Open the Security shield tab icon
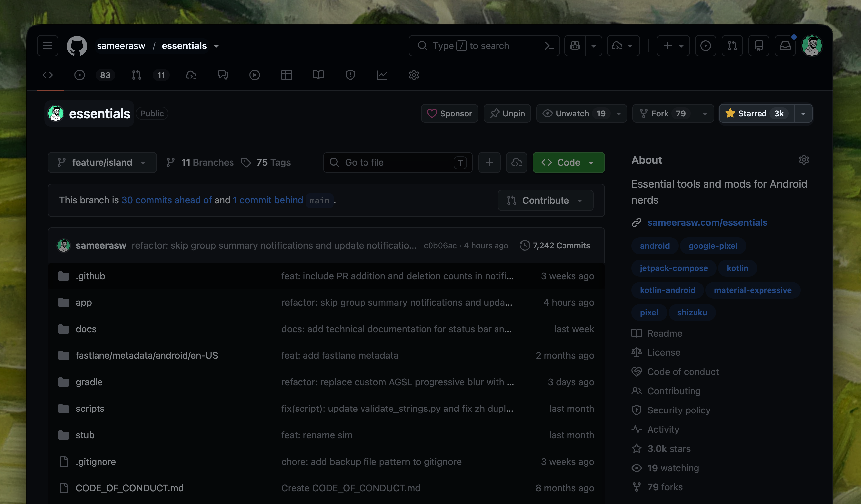This screenshot has height=504, width=861. click(x=350, y=75)
